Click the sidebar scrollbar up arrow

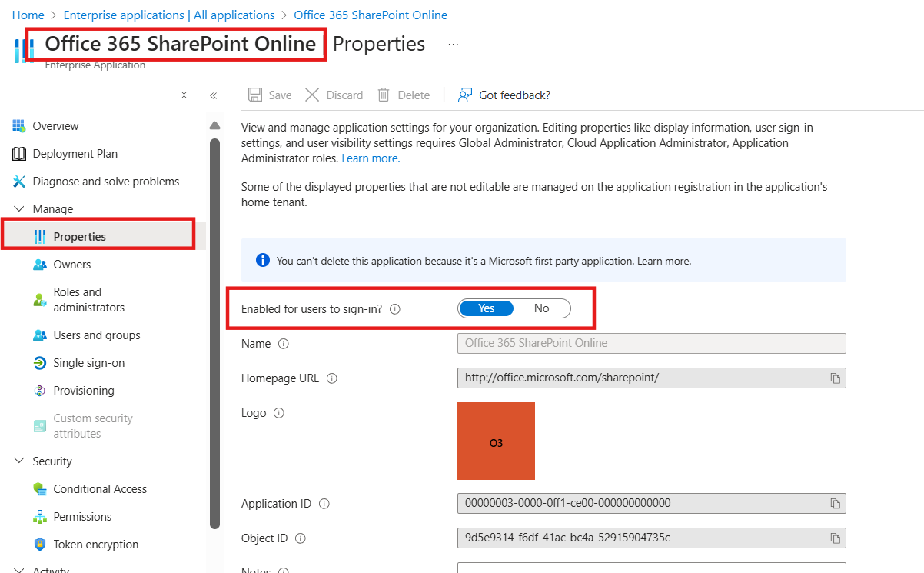point(214,125)
